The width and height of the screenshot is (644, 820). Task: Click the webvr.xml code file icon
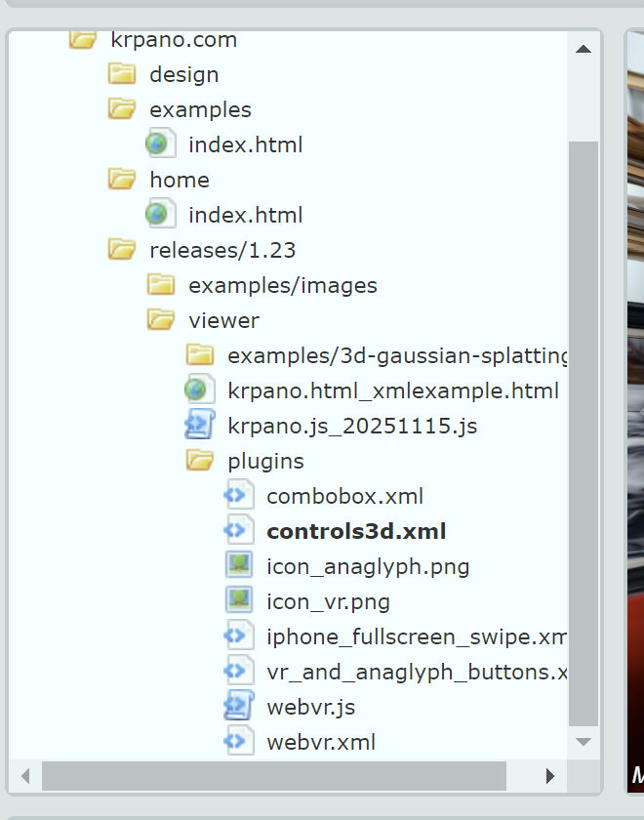239,742
